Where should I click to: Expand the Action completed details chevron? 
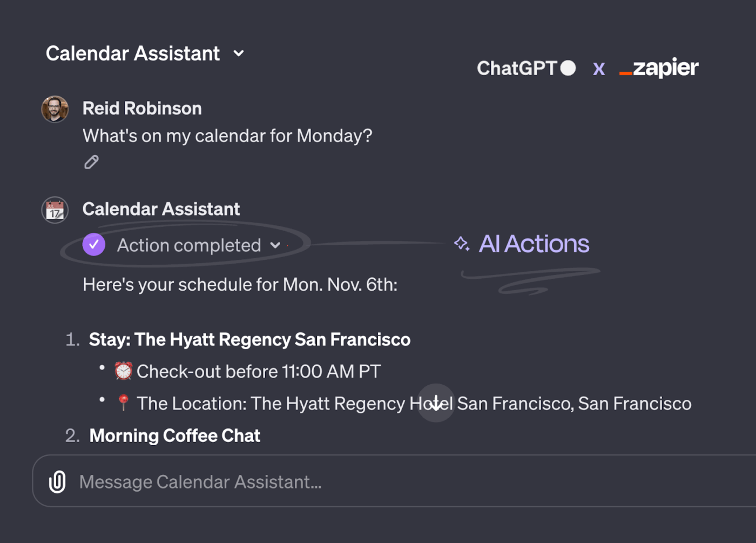pyautogui.click(x=276, y=245)
